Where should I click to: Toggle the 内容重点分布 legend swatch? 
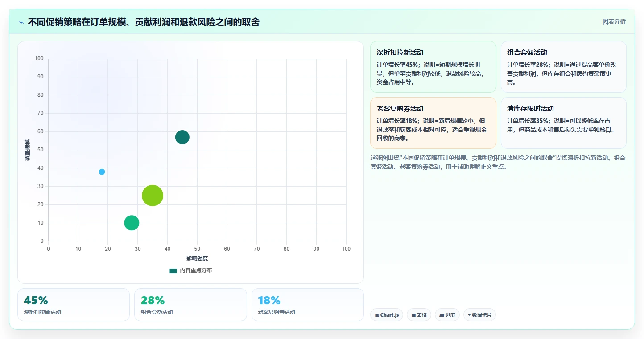pos(173,270)
